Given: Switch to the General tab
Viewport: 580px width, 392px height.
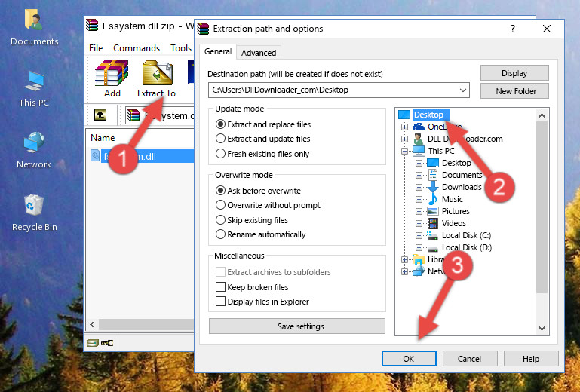Looking at the screenshot, I should pyautogui.click(x=218, y=51).
